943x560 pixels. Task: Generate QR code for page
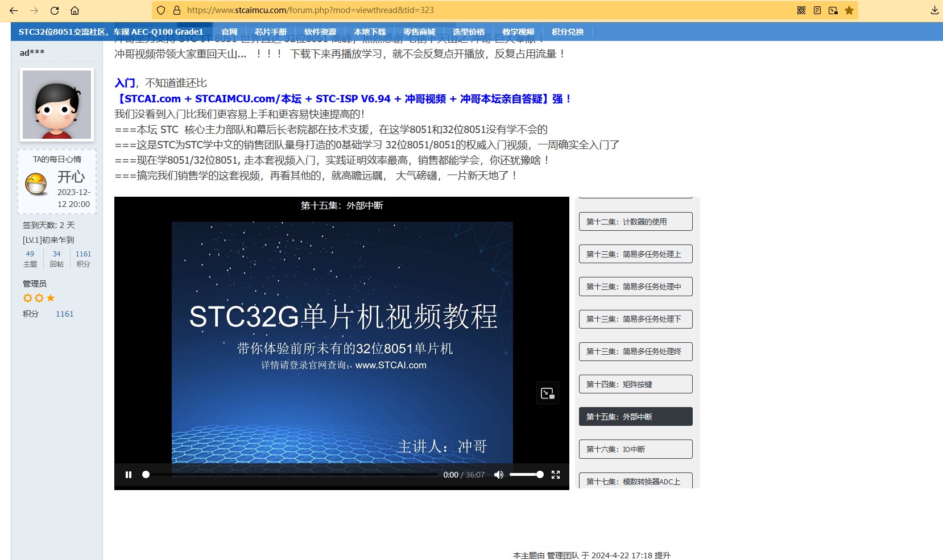click(x=801, y=10)
